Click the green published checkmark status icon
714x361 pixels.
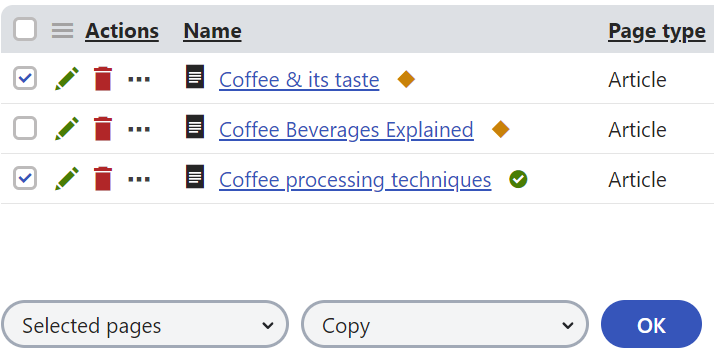click(518, 179)
